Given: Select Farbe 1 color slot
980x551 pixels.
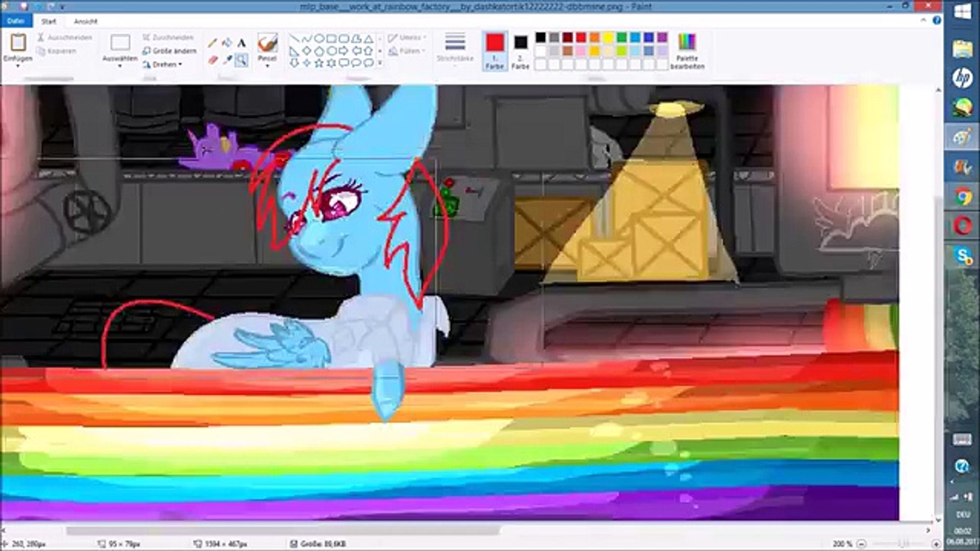Looking at the screenshot, I should click(x=495, y=51).
